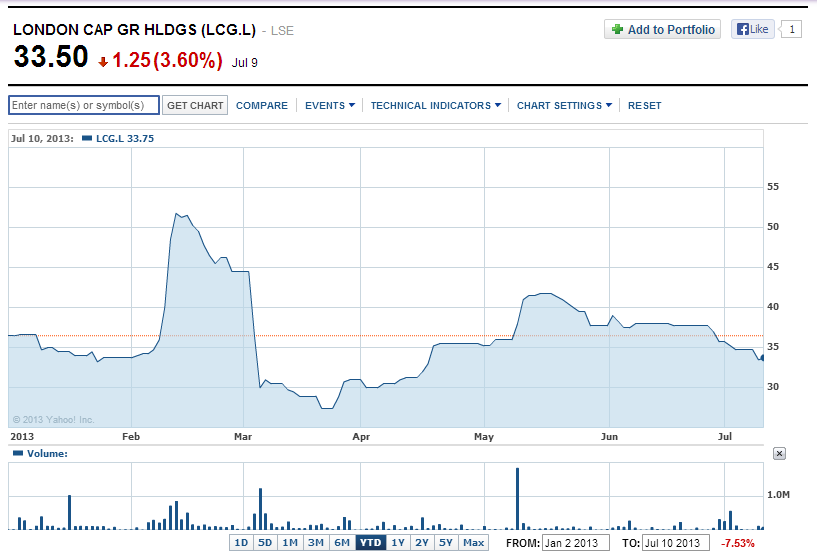Select the 1D time range
The height and width of the screenshot is (555, 817).
(241, 543)
